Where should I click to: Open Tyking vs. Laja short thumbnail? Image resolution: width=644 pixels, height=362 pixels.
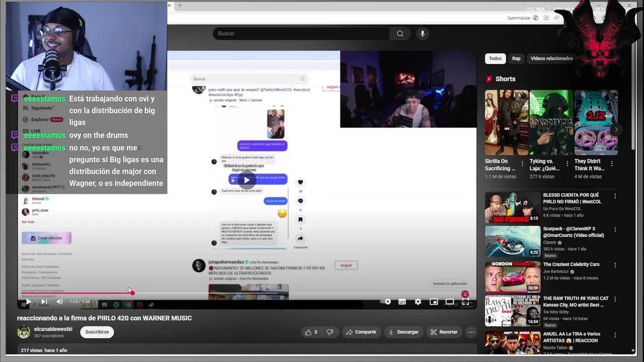pos(551,122)
